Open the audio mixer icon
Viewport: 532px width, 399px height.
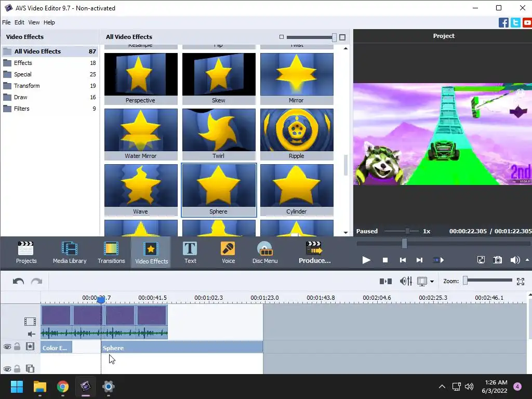point(406,281)
